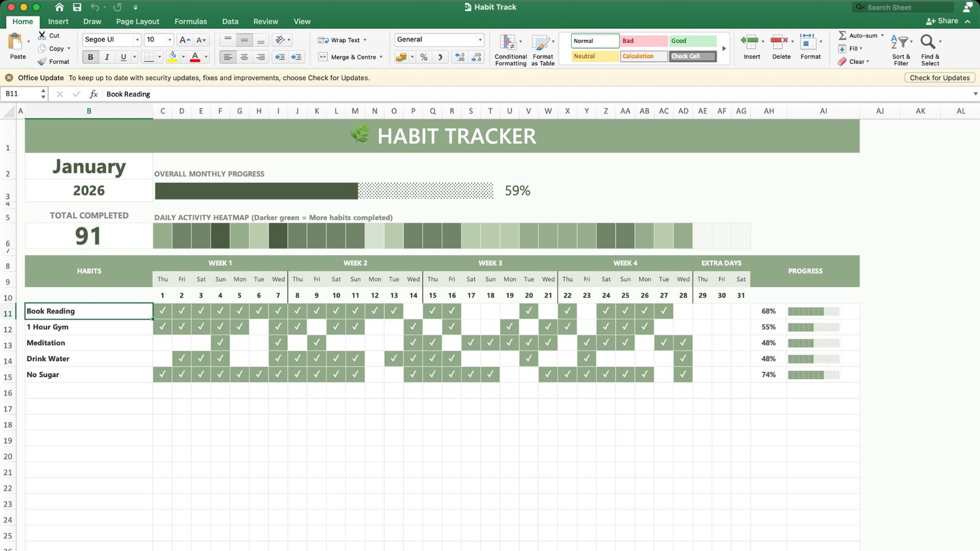Toggle Underline formatting

[123, 57]
